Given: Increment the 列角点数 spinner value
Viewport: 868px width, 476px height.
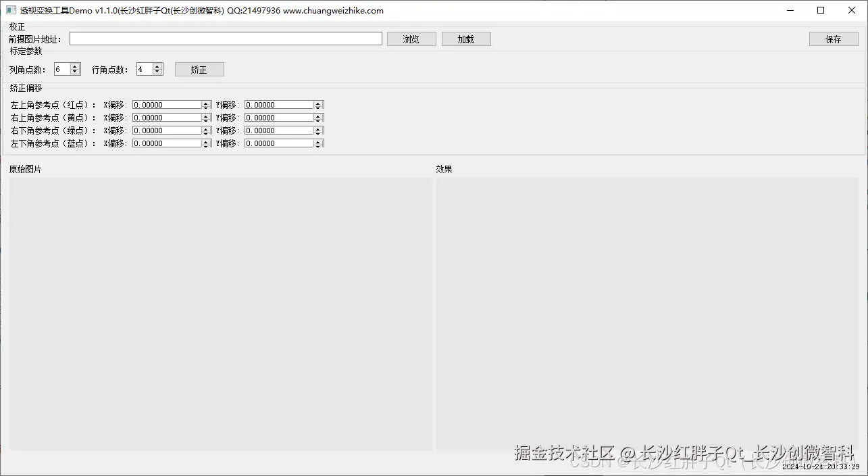Looking at the screenshot, I should tap(74, 66).
